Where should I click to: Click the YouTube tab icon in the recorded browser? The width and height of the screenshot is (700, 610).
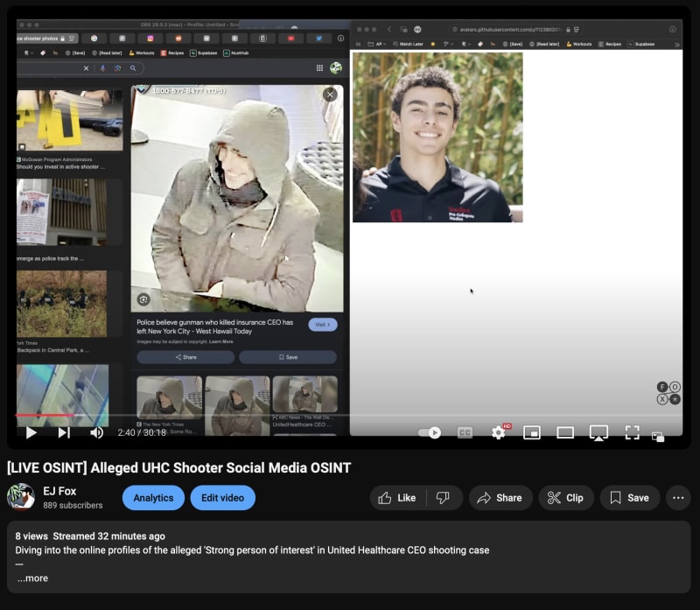pos(291,39)
